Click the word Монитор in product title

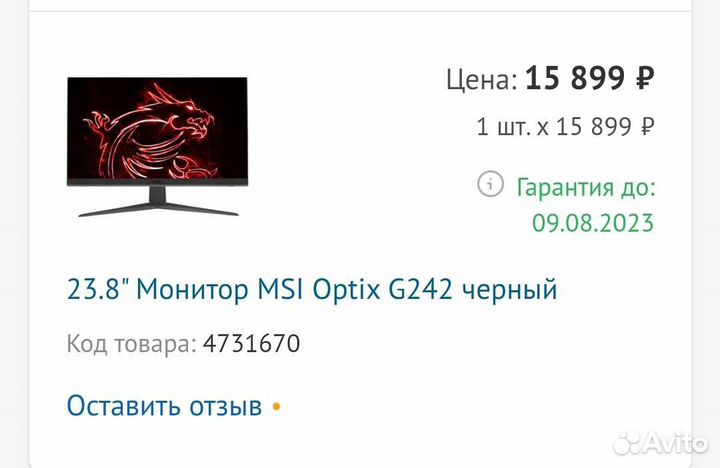point(192,290)
